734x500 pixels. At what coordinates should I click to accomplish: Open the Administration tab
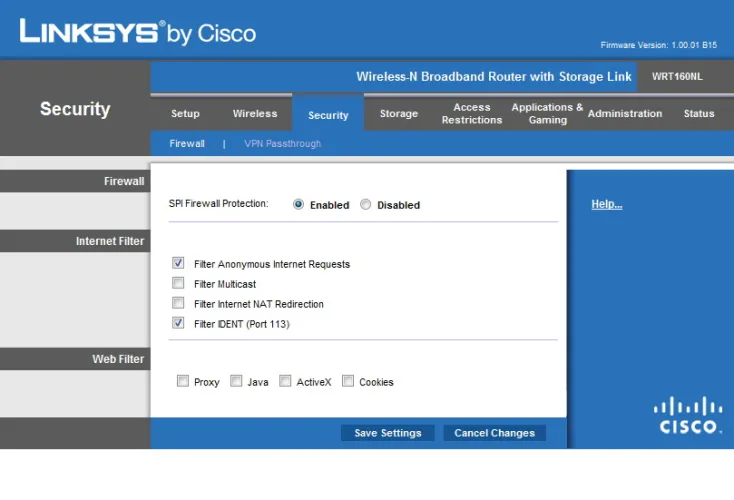click(x=624, y=114)
